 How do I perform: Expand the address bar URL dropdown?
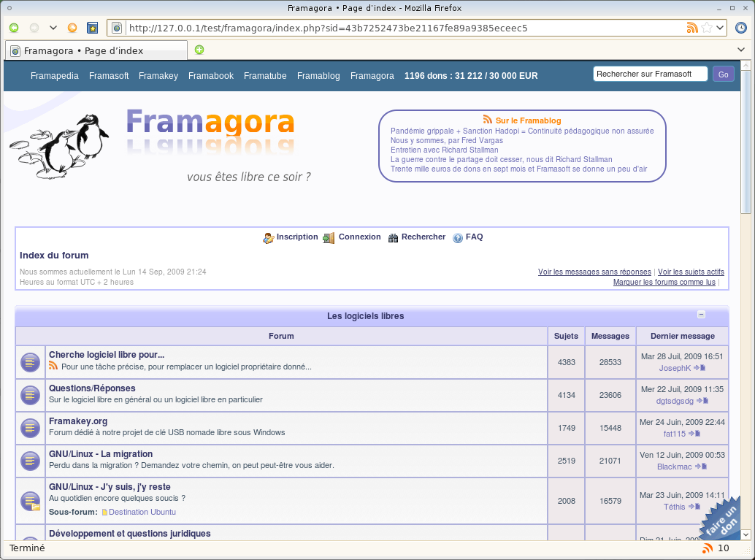pyautogui.click(x=720, y=28)
